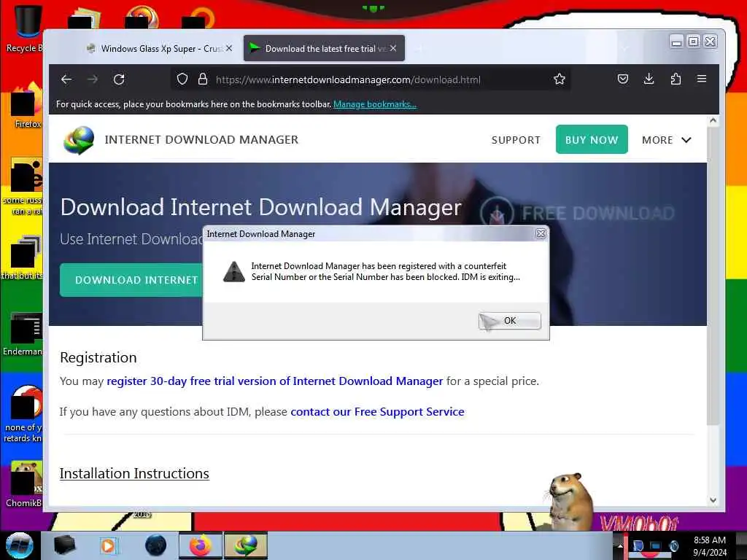The width and height of the screenshot is (747, 560).
Task: Select the ChomikBox desktop icon
Action: pos(25,484)
